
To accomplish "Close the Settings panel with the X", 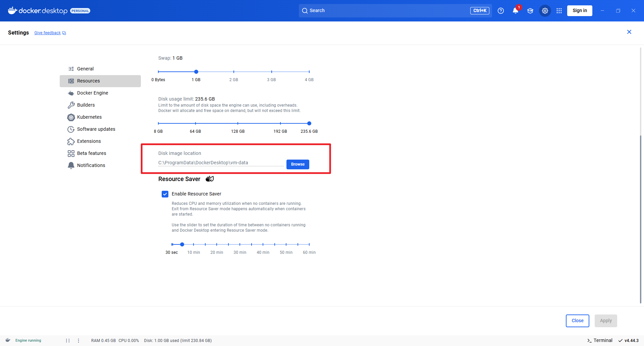I will click(x=629, y=32).
